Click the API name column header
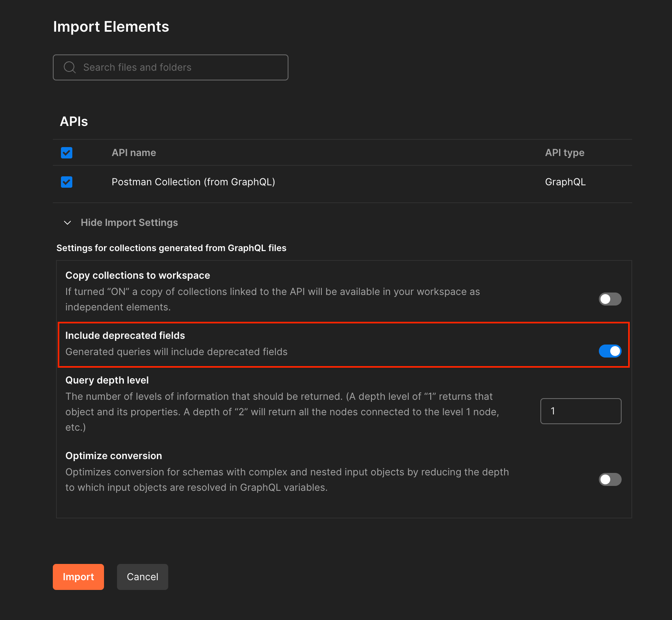The height and width of the screenshot is (620, 672). coord(134,153)
